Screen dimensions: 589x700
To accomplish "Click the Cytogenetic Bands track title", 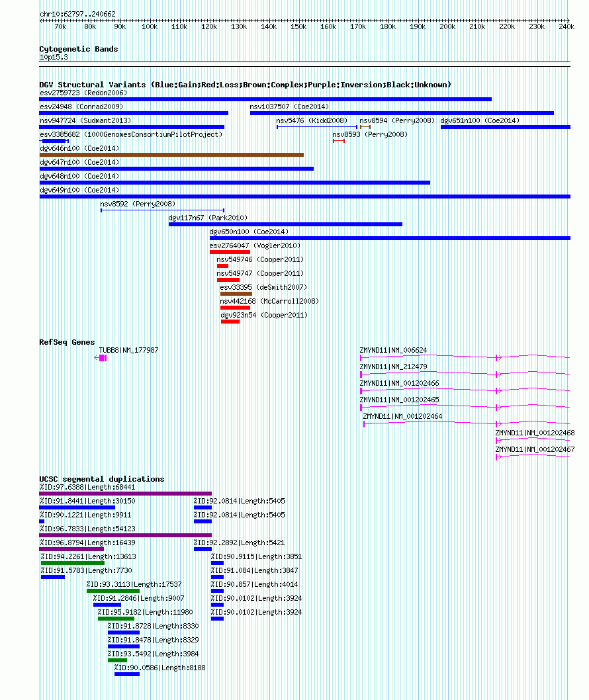I will coord(79,49).
